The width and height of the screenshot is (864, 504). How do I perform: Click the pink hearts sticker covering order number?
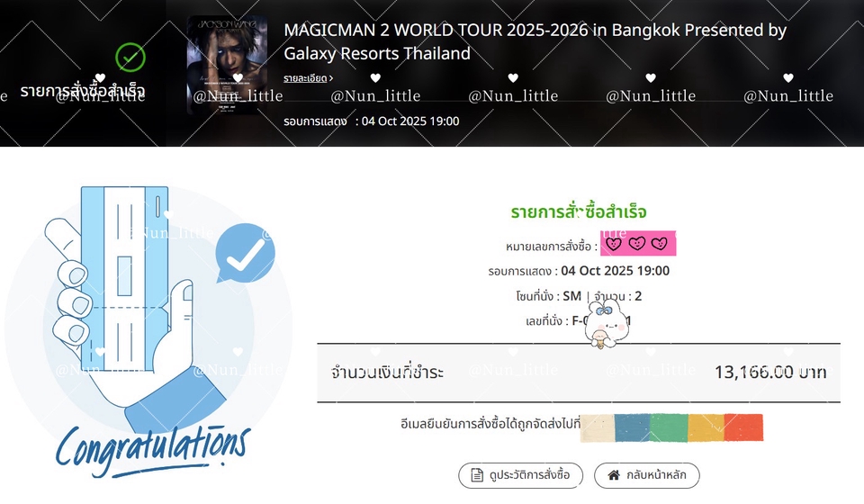point(638,244)
